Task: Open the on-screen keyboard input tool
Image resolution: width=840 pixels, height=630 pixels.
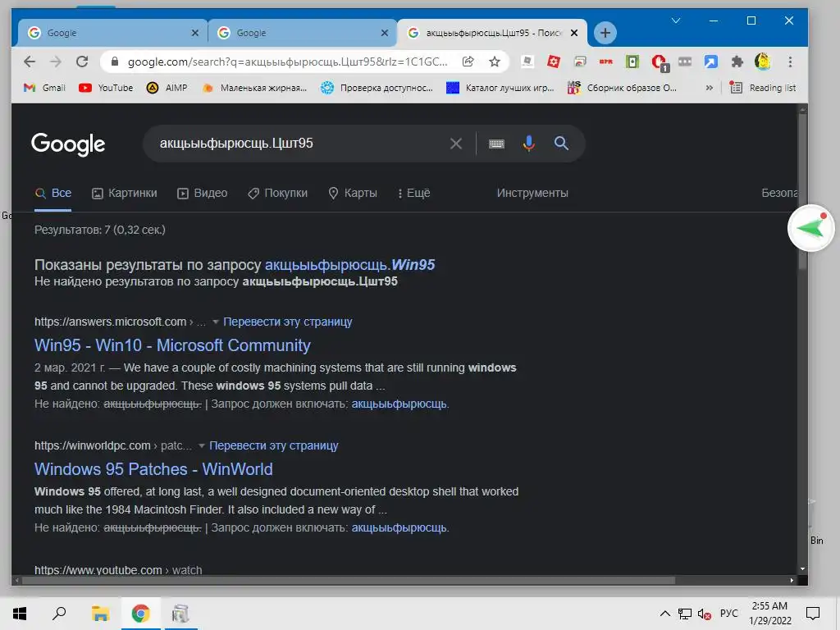Action: coord(496,144)
